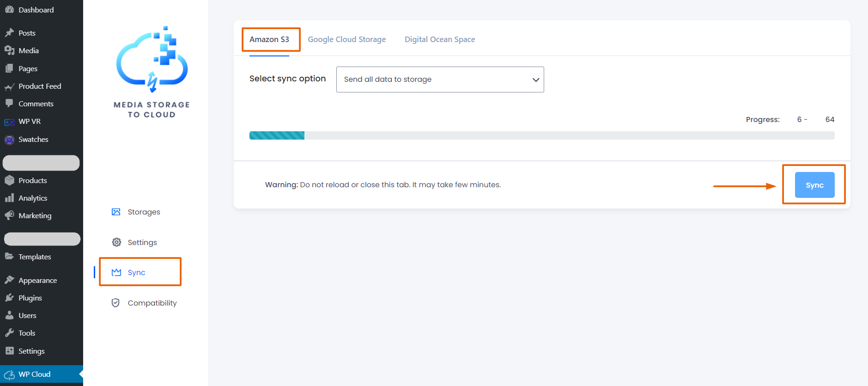Click the WordPress Settings sliders icon
Viewport: 868px width, 386px height.
point(9,350)
